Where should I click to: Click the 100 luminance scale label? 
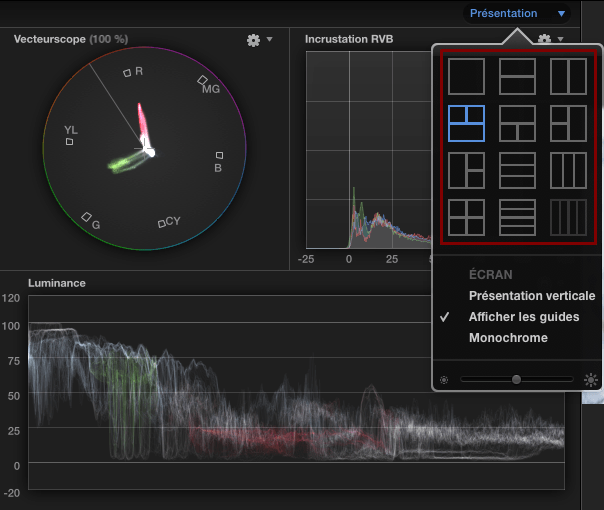(11, 326)
